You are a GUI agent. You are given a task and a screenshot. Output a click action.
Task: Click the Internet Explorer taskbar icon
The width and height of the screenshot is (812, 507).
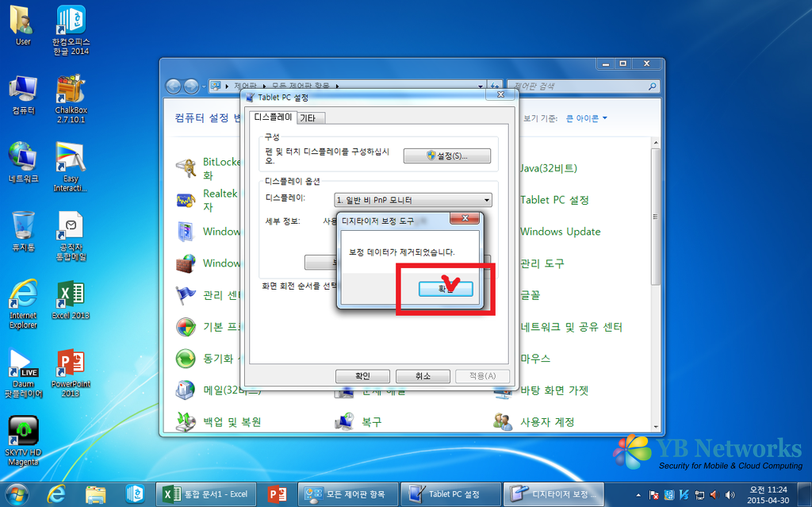tap(56, 494)
